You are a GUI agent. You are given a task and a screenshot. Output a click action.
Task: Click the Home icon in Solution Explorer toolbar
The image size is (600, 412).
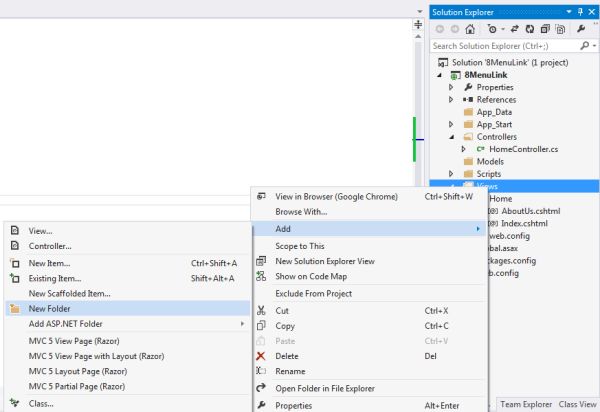point(470,29)
